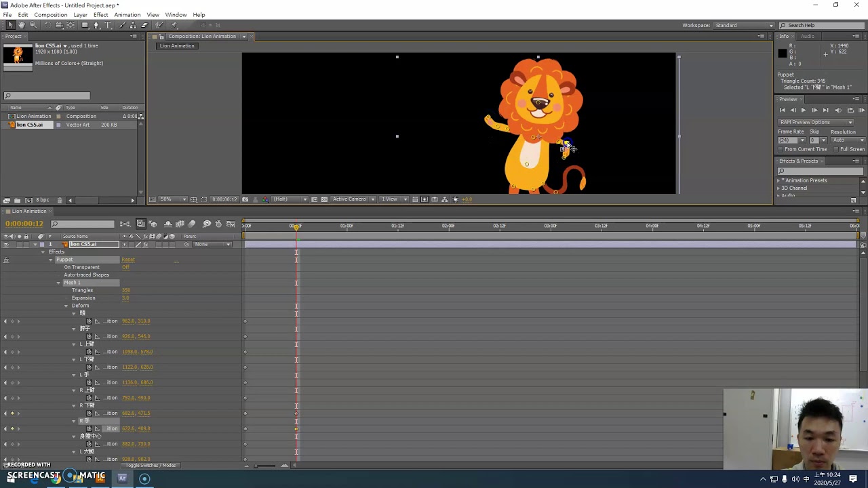868x488 pixels.
Task: Hide lion CS5.ai layer with eye toggle
Action: (x=6, y=244)
